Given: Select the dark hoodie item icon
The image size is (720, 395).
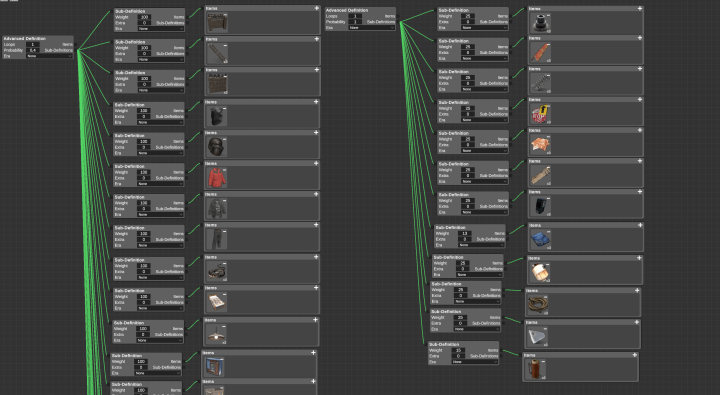Looking at the screenshot, I should 217,209.
